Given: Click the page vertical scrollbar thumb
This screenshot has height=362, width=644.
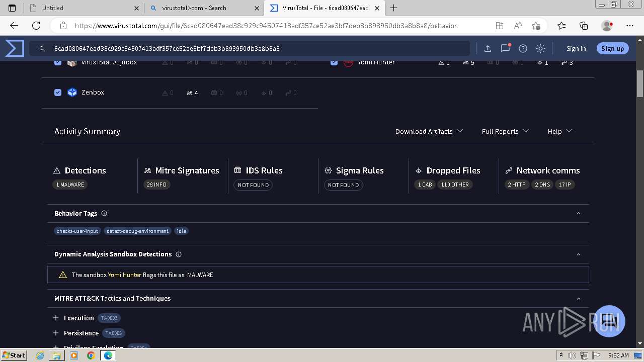Looking at the screenshot, I should pyautogui.click(x=640, y=83).
